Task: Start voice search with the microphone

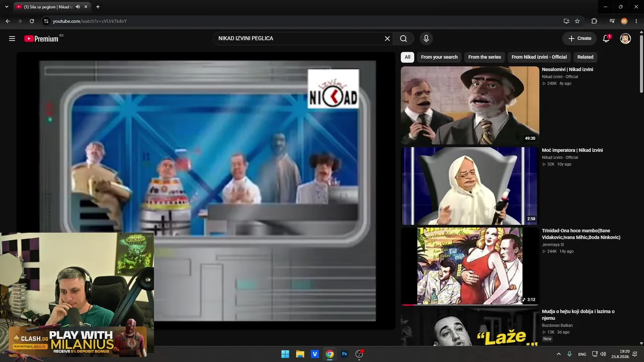Action: 426,38
